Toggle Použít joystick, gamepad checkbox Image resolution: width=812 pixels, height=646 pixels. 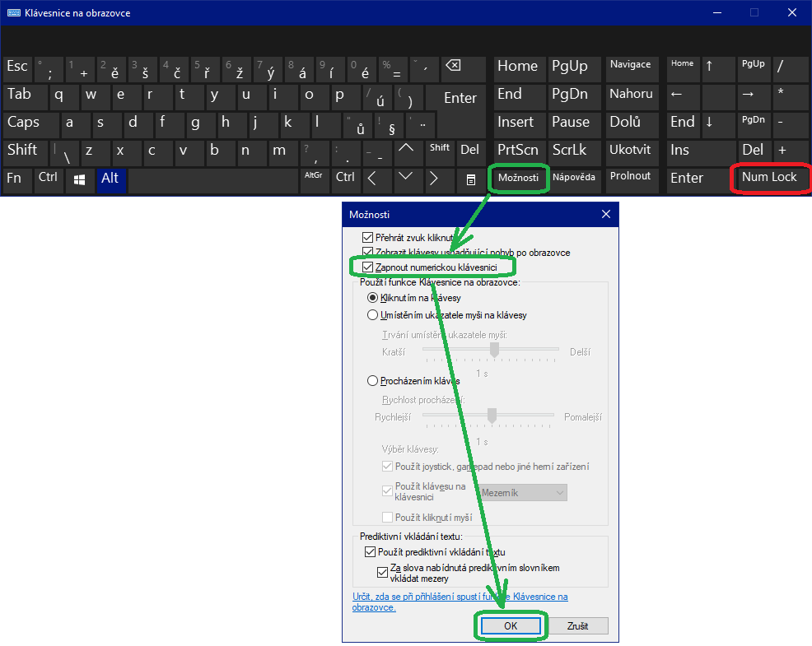pos(387,467)
